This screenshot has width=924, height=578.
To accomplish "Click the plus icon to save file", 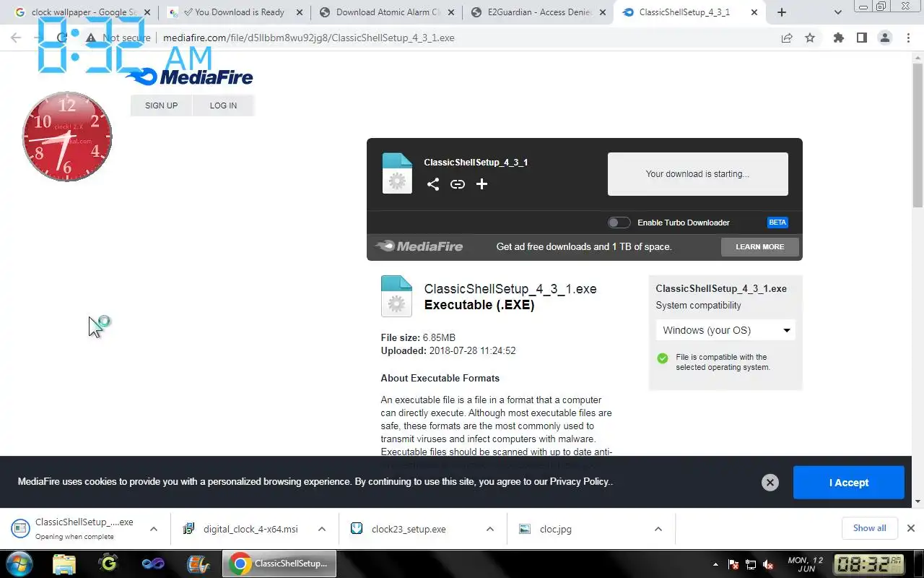I will tap(482, 184).
